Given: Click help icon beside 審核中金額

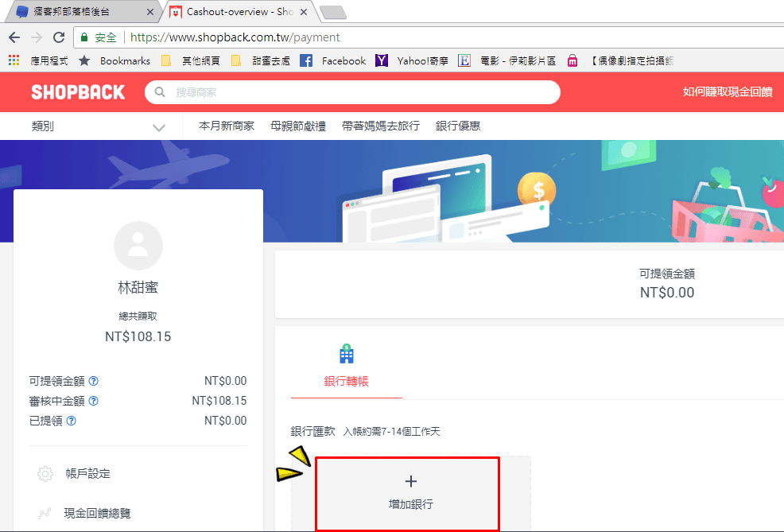Looking at the screenshot, I should (x=94, y=401).
